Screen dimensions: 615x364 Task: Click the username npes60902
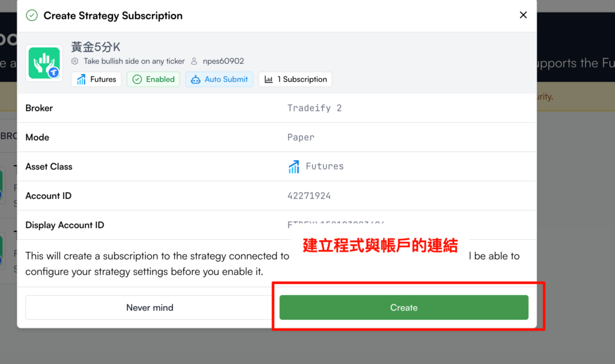coord(223,61)
